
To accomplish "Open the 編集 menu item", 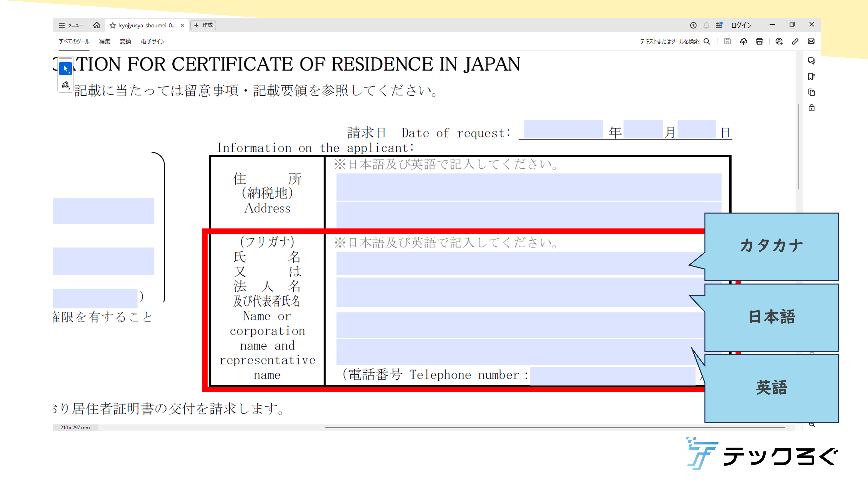I will 105,41.
